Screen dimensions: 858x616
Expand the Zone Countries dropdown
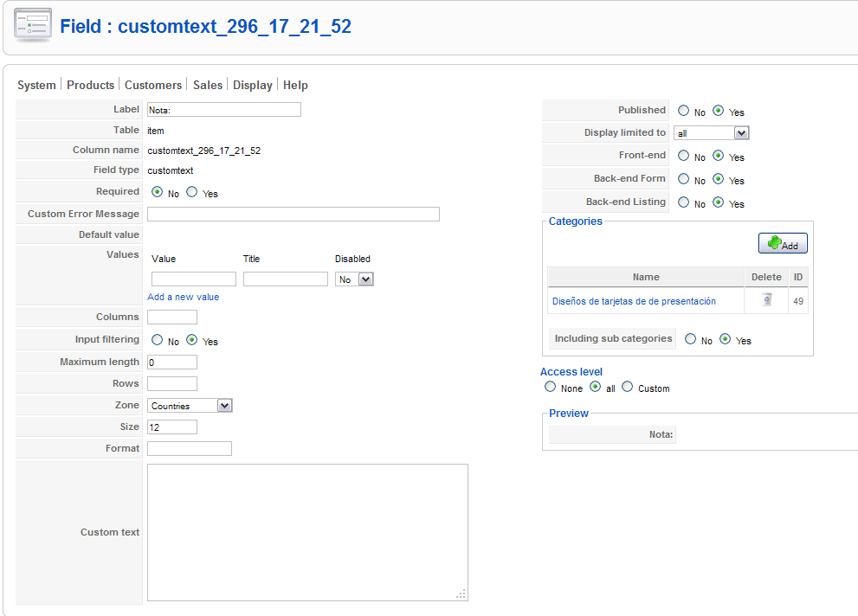click(190, 406)
